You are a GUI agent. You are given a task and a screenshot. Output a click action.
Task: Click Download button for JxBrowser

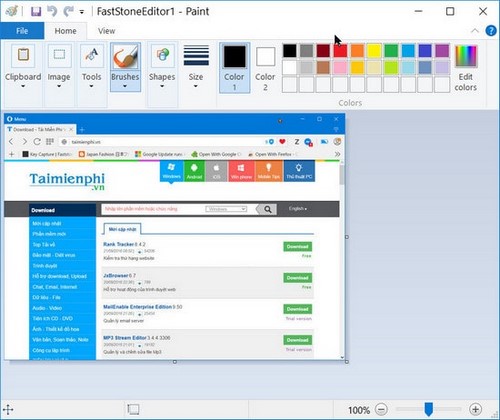(x=297, y=278)
